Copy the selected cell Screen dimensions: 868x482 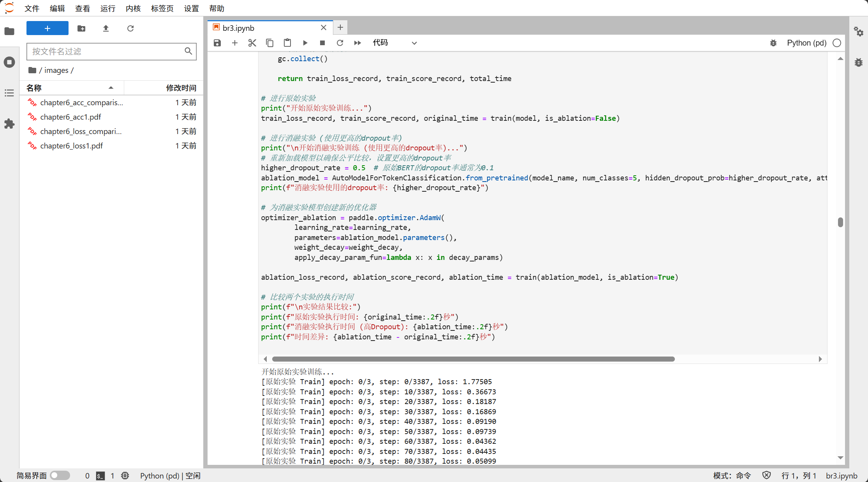pyautogui.click(x=269, y=43)
